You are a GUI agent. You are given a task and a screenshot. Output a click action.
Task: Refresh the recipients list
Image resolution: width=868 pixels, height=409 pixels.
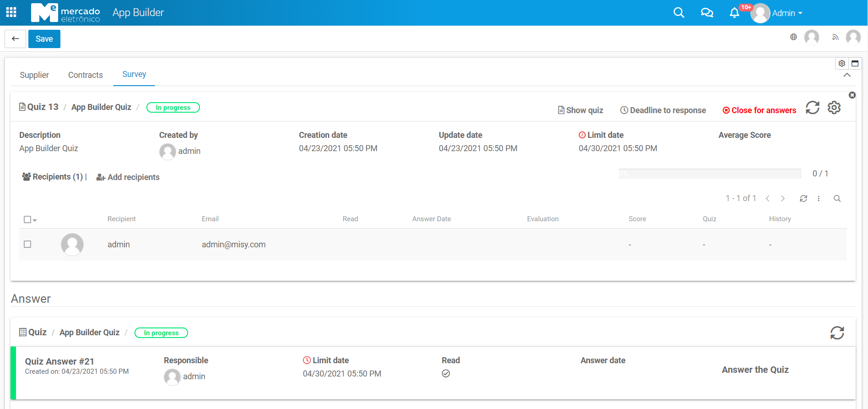click(803, 198)
